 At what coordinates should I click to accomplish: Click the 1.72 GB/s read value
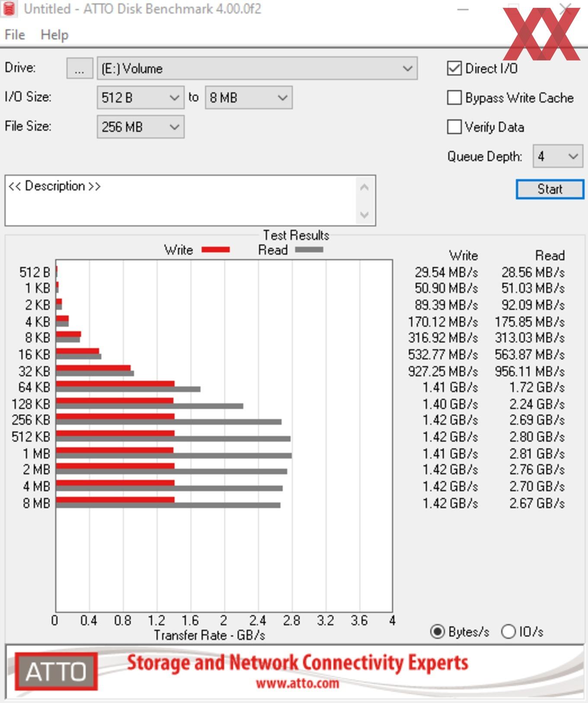(537, 387)
